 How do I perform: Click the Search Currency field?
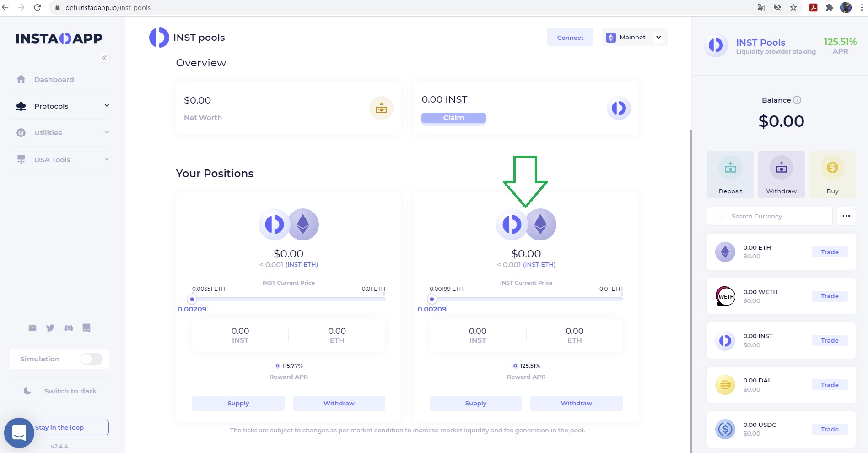[770, 216]
